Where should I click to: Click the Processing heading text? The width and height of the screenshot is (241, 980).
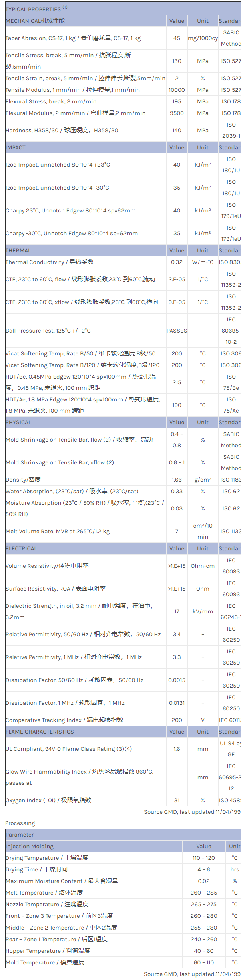[20, 823]
